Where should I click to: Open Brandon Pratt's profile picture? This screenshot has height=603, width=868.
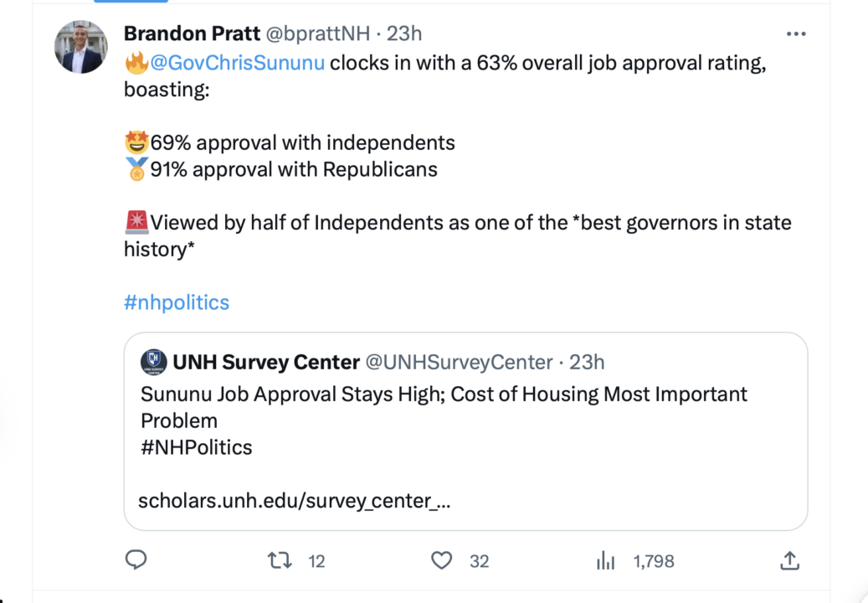pyautogui.click(x=82, y=46)
